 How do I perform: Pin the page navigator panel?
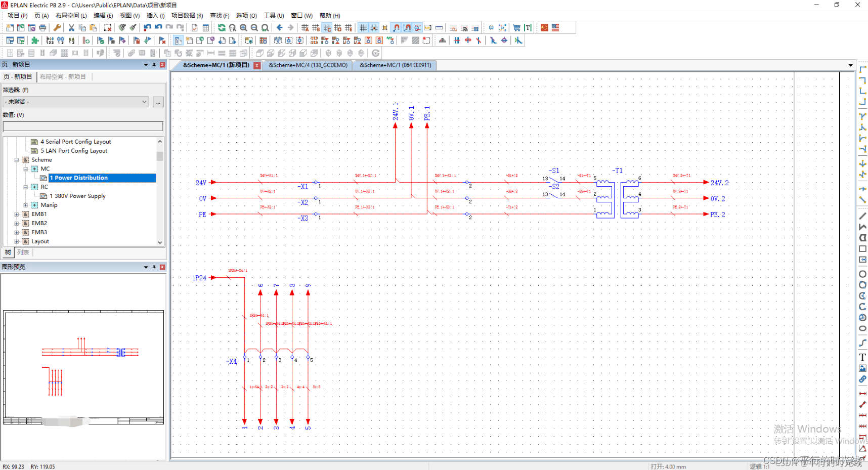154,65
